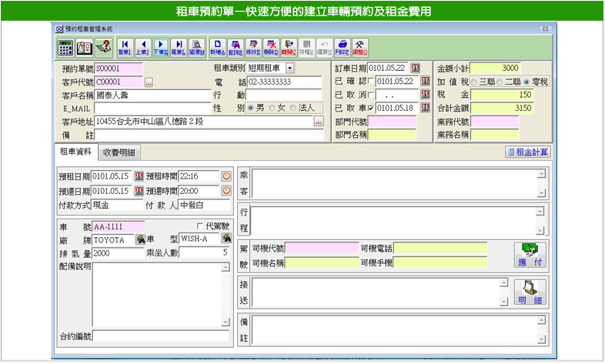
Task: Go to first record with 首筆 button
Action: click(124, 46)
